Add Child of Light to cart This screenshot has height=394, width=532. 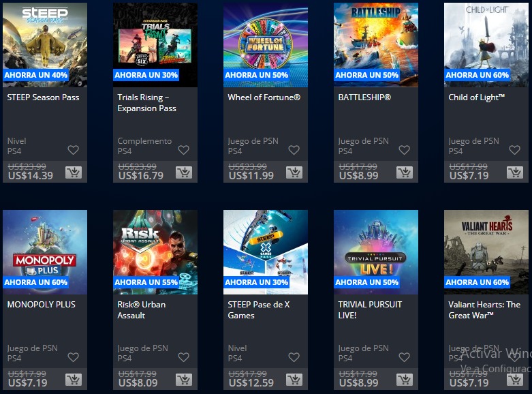coord(515,172)
